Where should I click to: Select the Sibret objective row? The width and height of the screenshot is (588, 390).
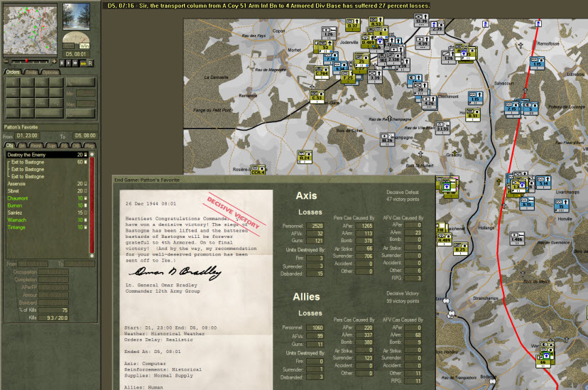pyautogui.click(x=48, y=191)
